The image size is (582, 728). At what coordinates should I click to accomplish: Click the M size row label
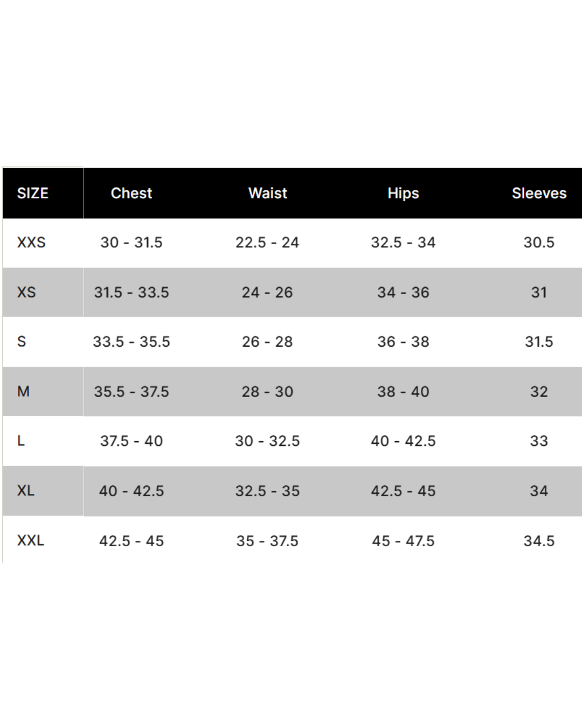click(x=23, y=392)
